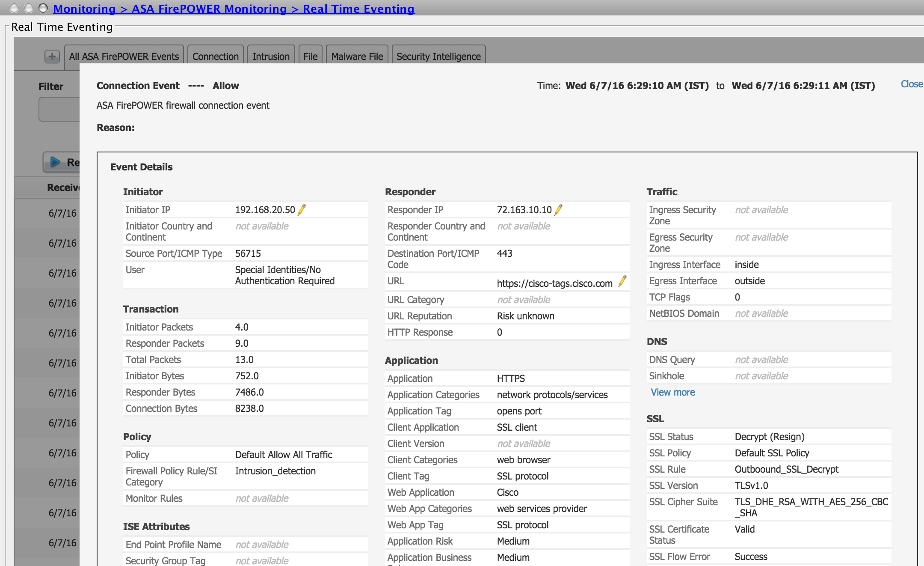Click Policy value Default Allow All Traffic

pyautogui.click(x=284, y=455)
